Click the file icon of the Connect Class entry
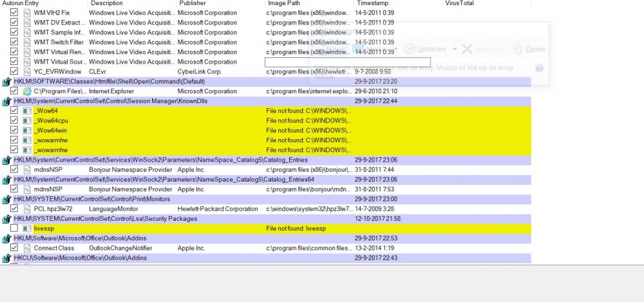This screenshot has height=302, width=644. pyautogui.click(x=27, y=248)
